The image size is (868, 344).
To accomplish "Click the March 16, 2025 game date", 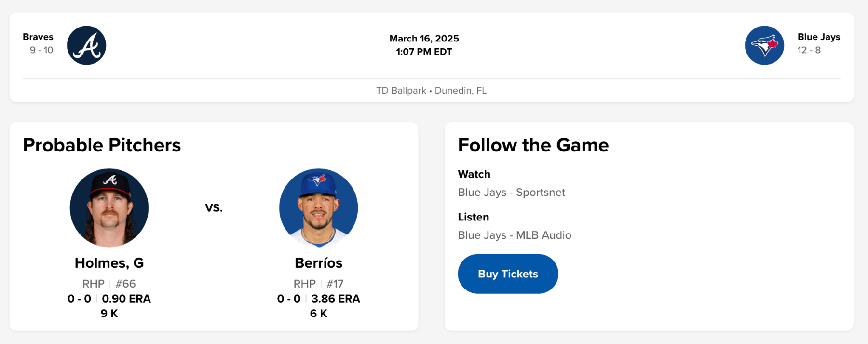I will [424, 39].
